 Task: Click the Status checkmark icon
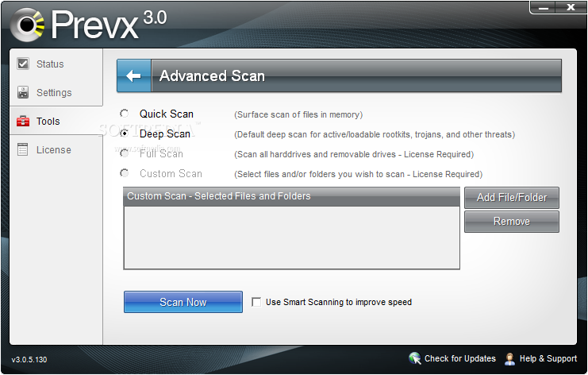23,64
